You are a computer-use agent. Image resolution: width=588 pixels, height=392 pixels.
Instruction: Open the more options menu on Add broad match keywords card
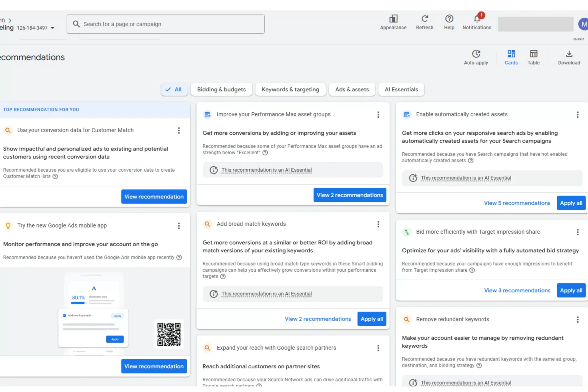378,224
